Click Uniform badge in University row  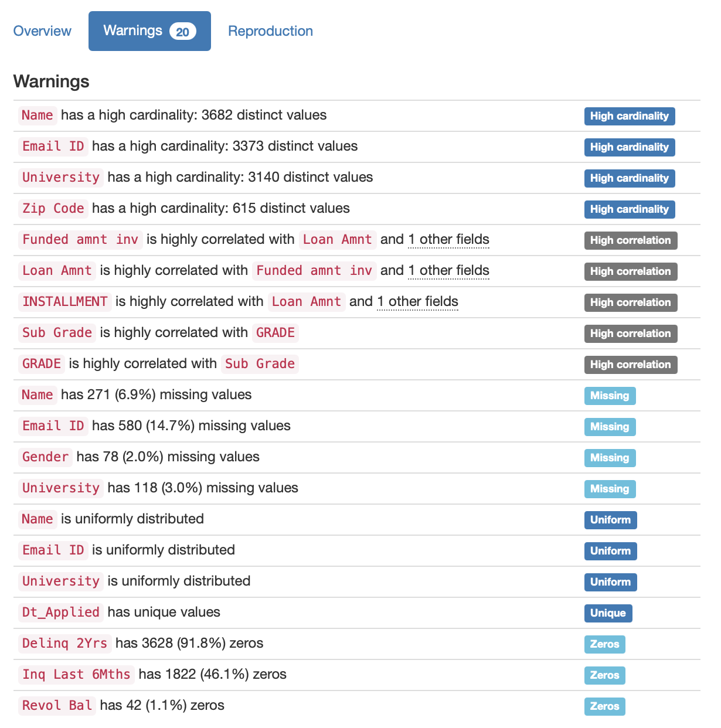(610, 582)
